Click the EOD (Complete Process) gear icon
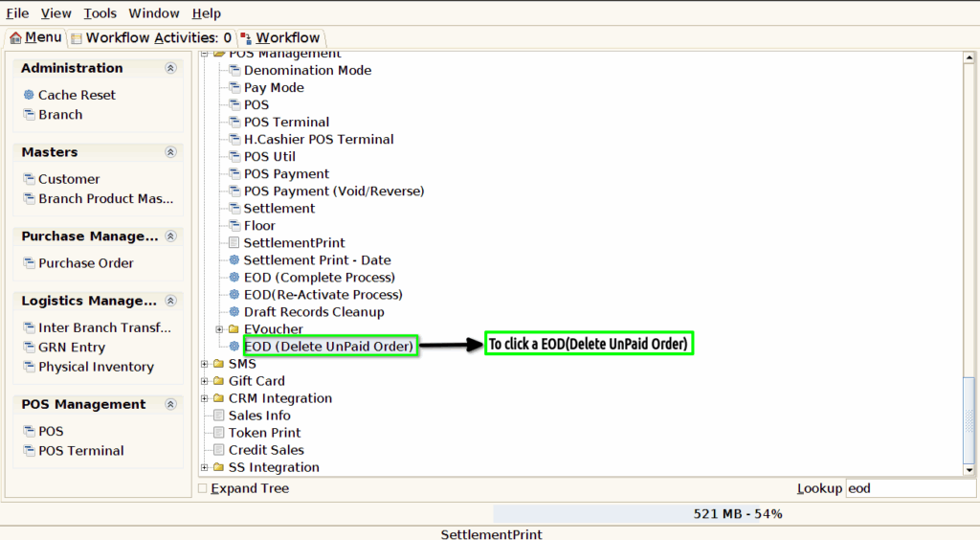 (x=234, y=278)
